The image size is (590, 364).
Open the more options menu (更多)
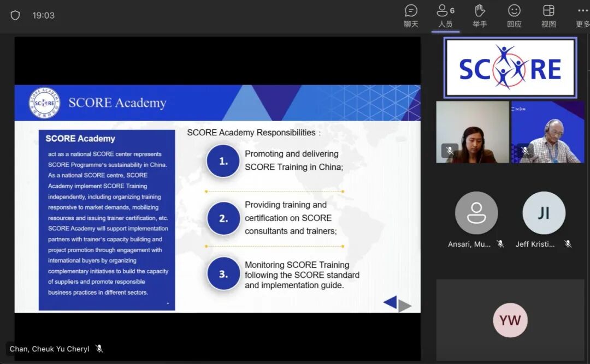[582, 16]
